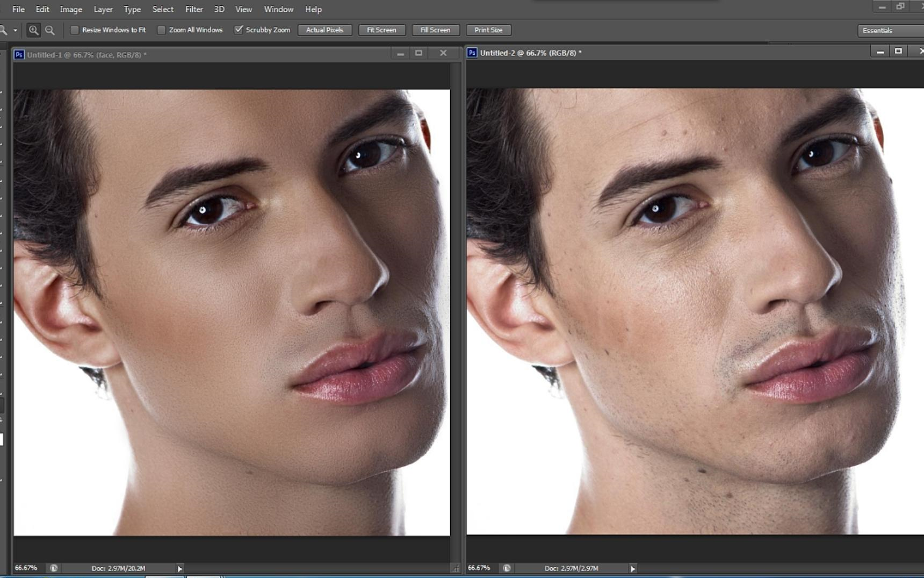The height and width of the screenshot is (578, 924).
Task: Click the Ps icon of Untitled-2 window
Action: click(x=472, y=53)
